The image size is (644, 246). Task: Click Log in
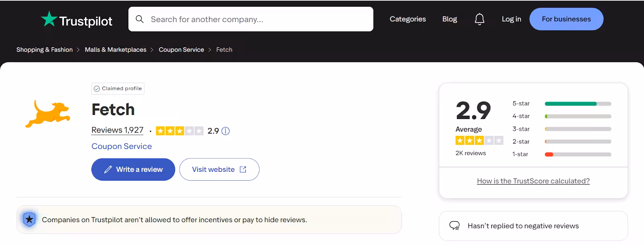(511, 19)
